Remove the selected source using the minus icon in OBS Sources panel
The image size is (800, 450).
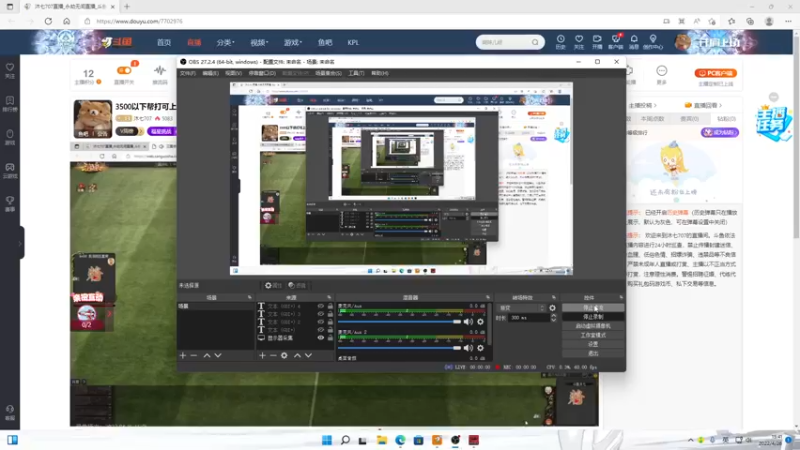[273, 355]
